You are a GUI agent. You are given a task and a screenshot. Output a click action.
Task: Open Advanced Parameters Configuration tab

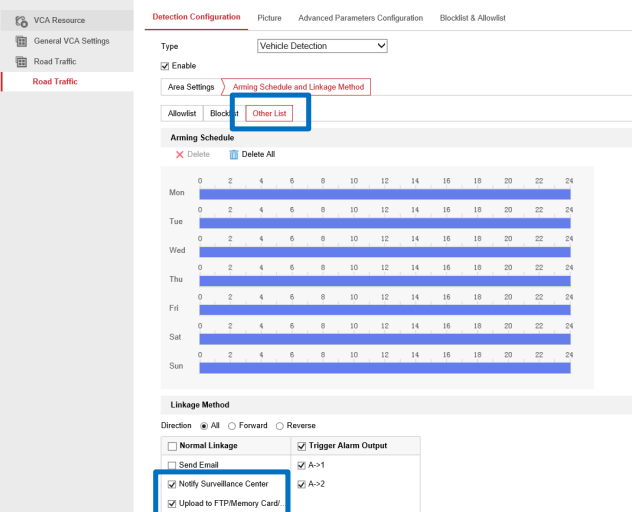(x=360, y=18)
